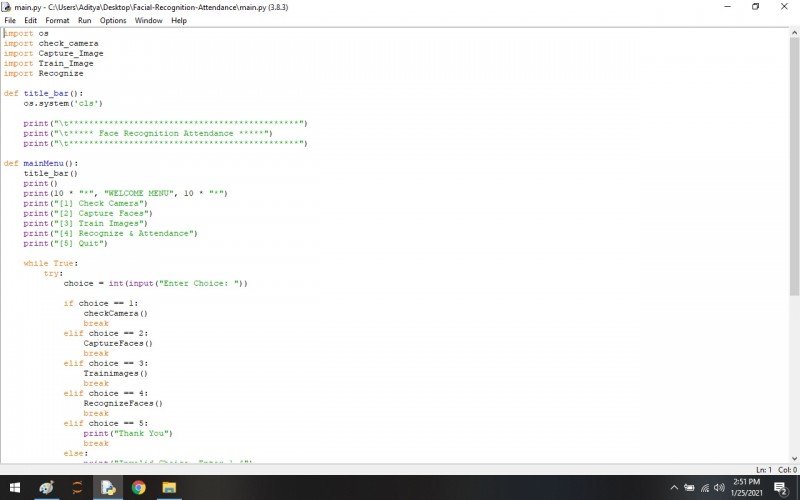800x500 pixels.
Task: Click the 'elif choice == 3:' line
Action: tap(106, 363)
